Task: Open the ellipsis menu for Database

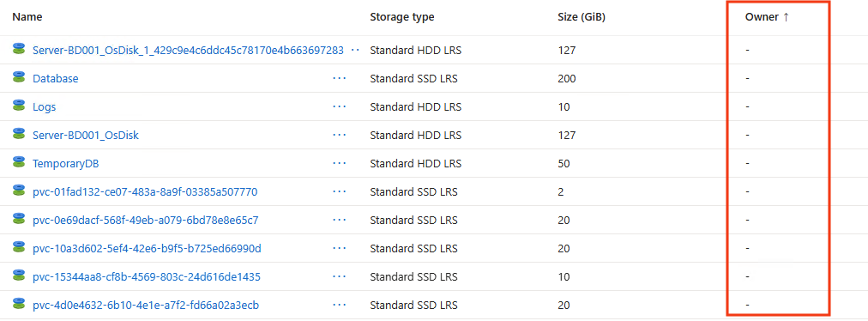Action: coord(340,79)
